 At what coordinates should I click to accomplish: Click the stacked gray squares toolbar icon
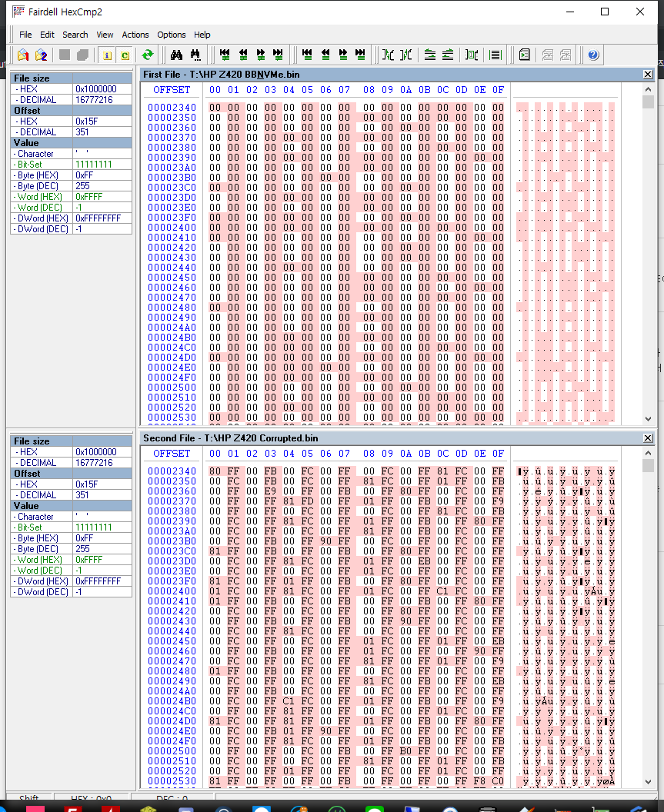(x=82, y=55)
